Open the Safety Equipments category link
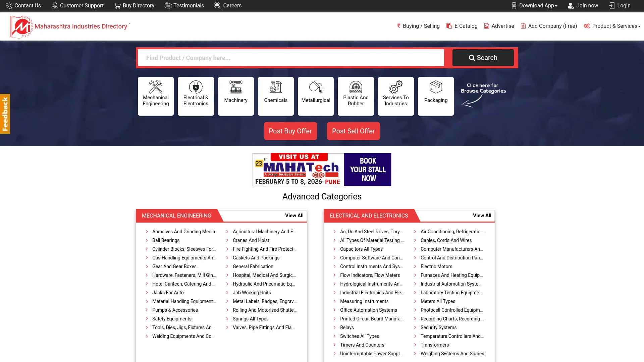 172,319
